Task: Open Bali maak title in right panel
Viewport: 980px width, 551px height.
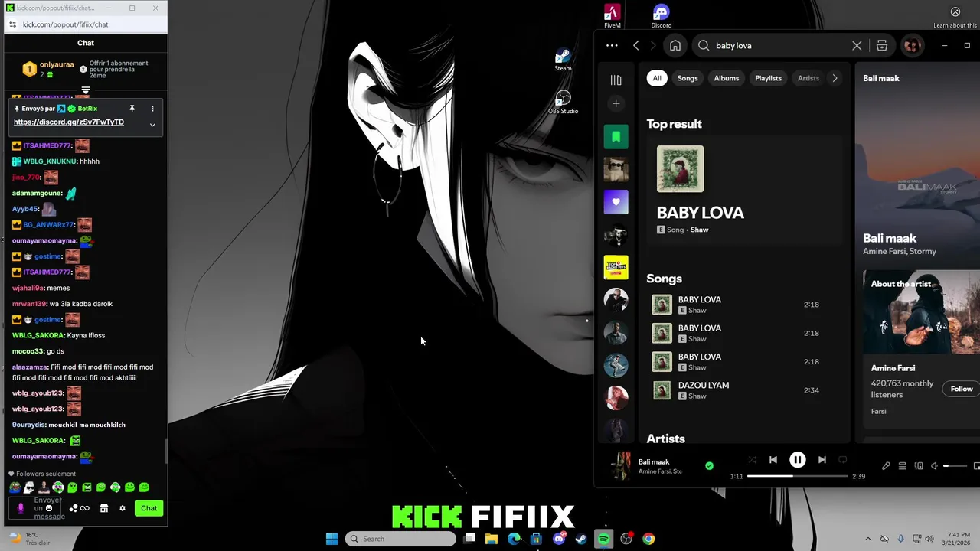Action: [x=890, y=238]
